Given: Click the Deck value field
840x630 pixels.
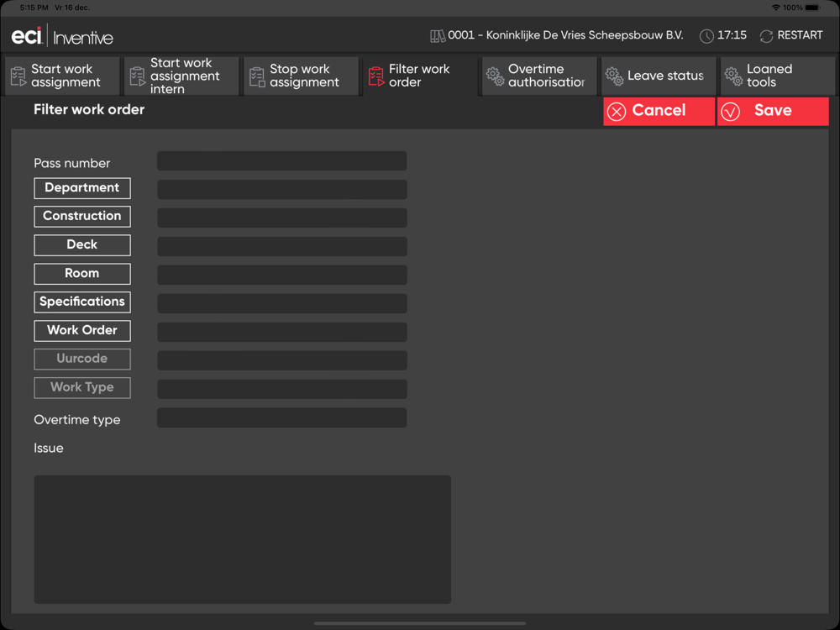Looking at the screenshot, I should [281, 246].
